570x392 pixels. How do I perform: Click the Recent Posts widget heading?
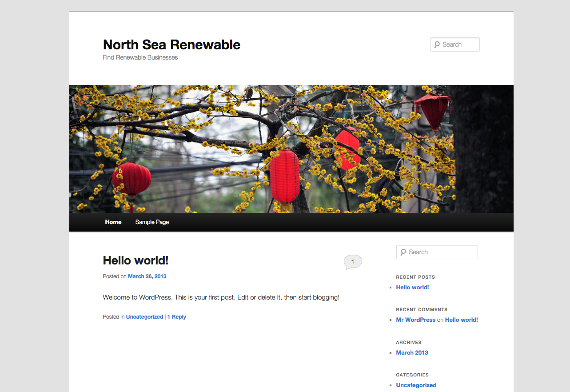(x=415, y=277)
